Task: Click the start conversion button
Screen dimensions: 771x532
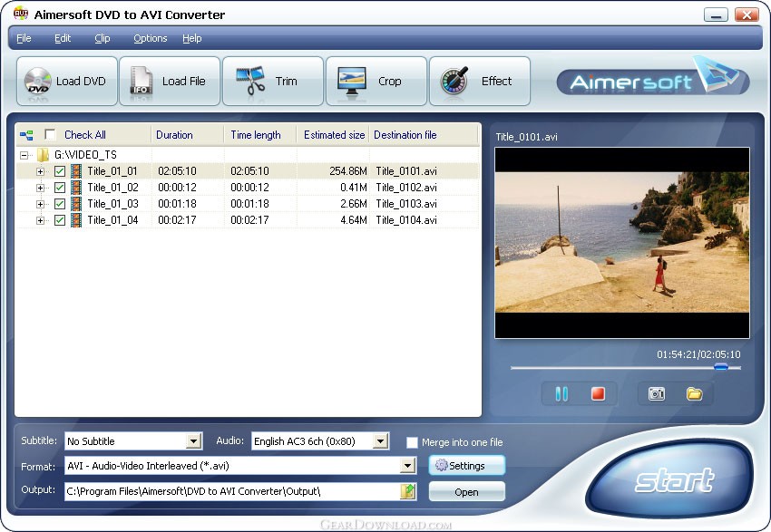Action: 670,479
